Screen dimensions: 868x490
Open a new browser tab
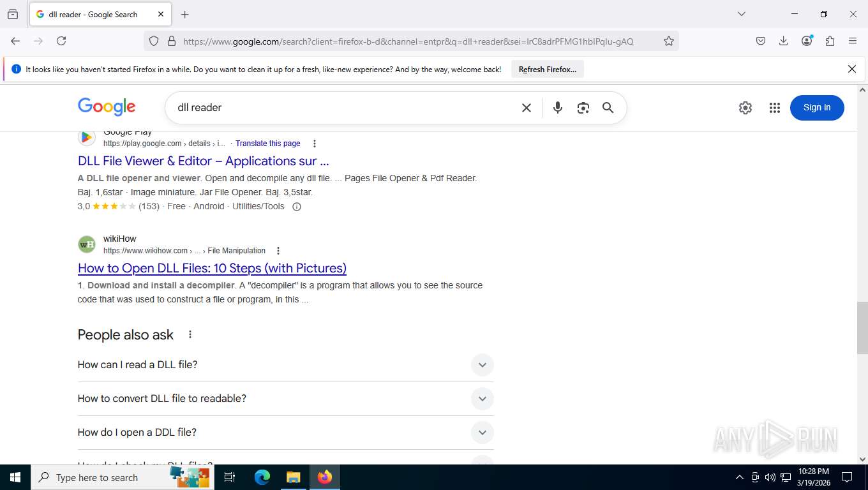pos(185,14)
